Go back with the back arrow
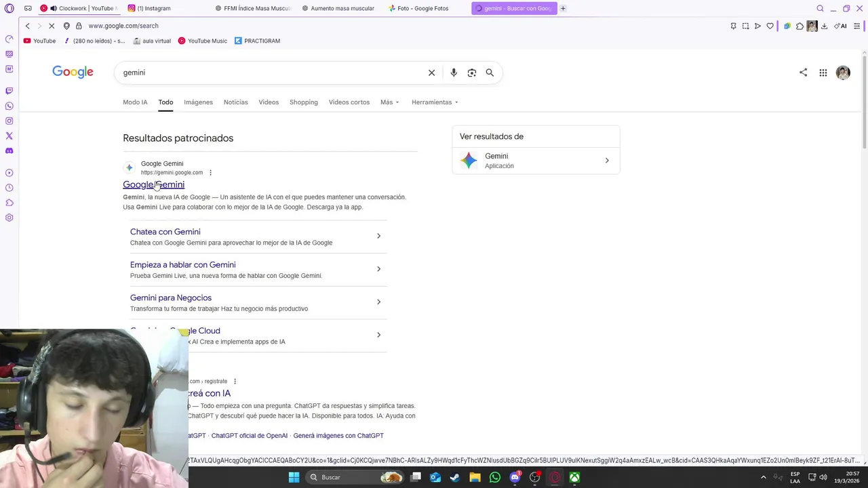The height and width of the screenshot is (488, 868). point(27,26)
